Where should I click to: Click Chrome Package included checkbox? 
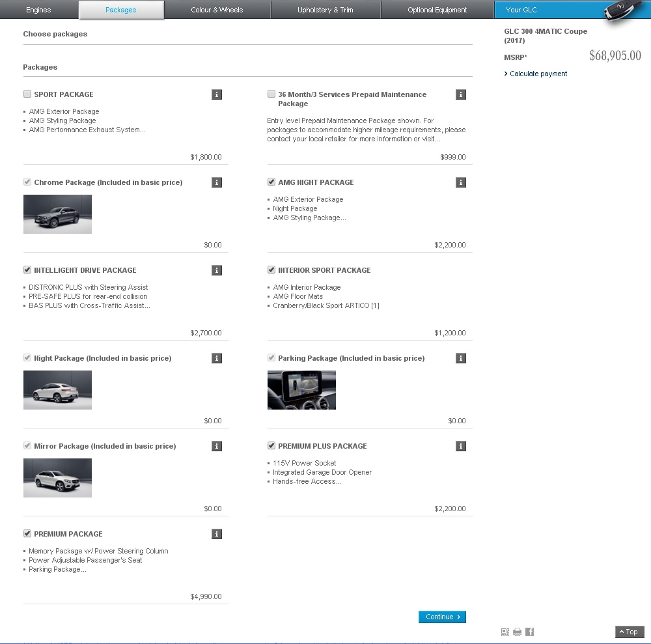pyautogui.click(x=27, y=182)
